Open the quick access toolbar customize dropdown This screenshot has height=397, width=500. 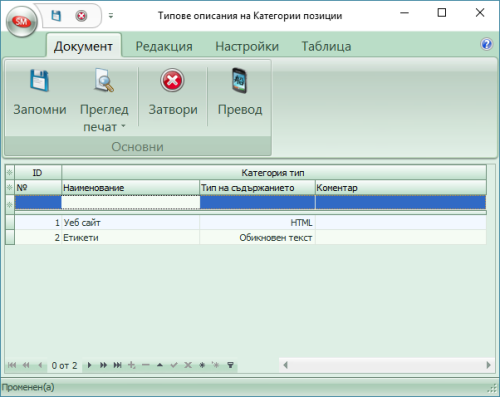click(x=111, y=16)
